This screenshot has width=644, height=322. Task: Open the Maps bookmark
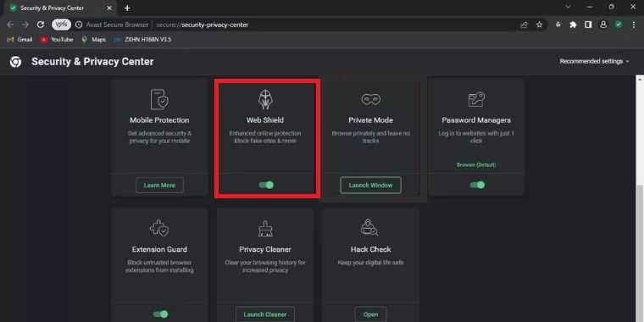point(94,40)
